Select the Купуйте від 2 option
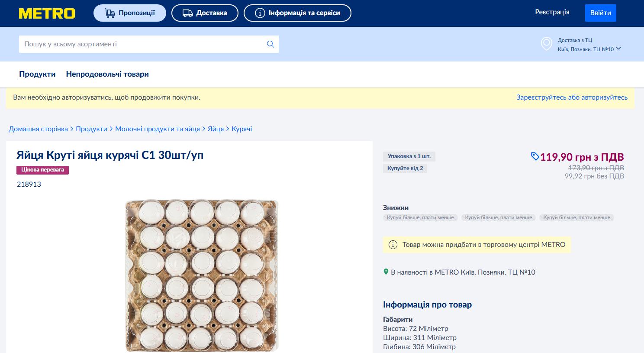Viewport: 644px width, 353px height. click(405, 168)
